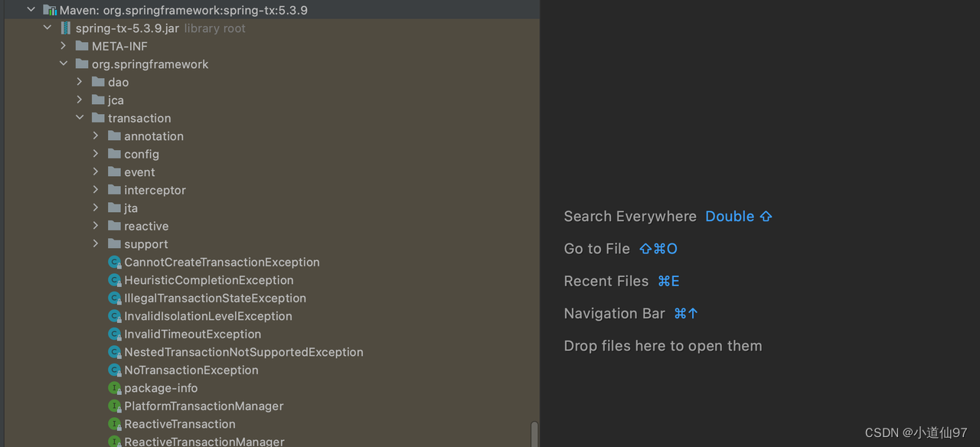Click the project tree vertical scrollbar thumb
This screenshot has width=980, height=447.
pyautogui.click(x=534, y=434)
